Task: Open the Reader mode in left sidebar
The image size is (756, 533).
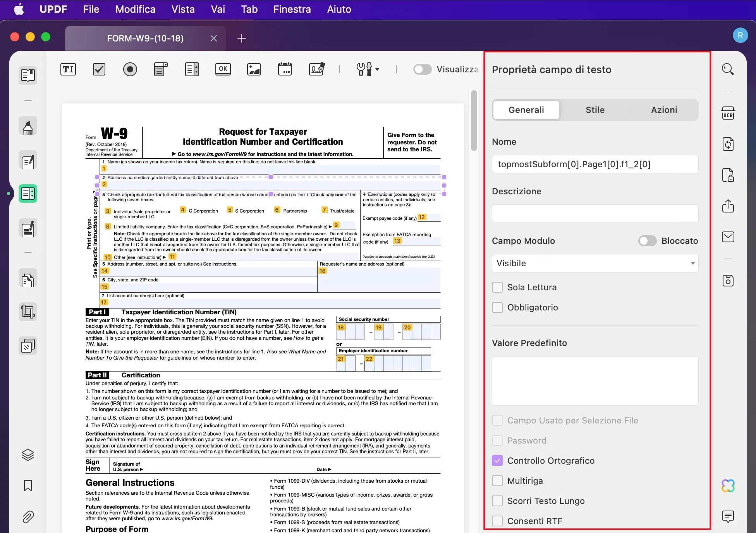Action: click(28, 75)
